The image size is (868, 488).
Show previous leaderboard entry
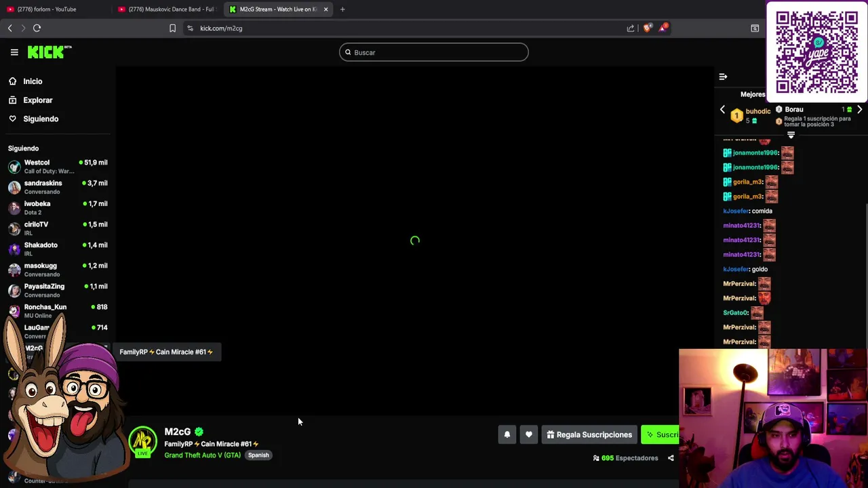click(x=722, y=109)
